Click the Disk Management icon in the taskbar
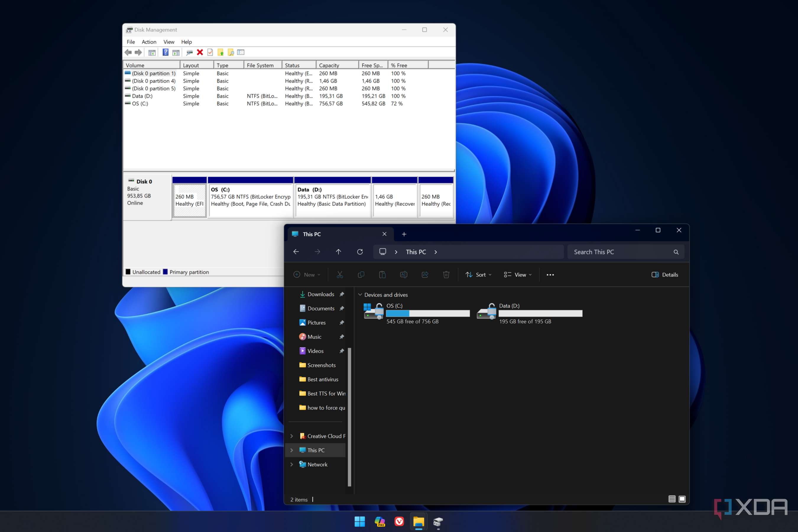Screen dimensions: 798x532 [438, 521]
